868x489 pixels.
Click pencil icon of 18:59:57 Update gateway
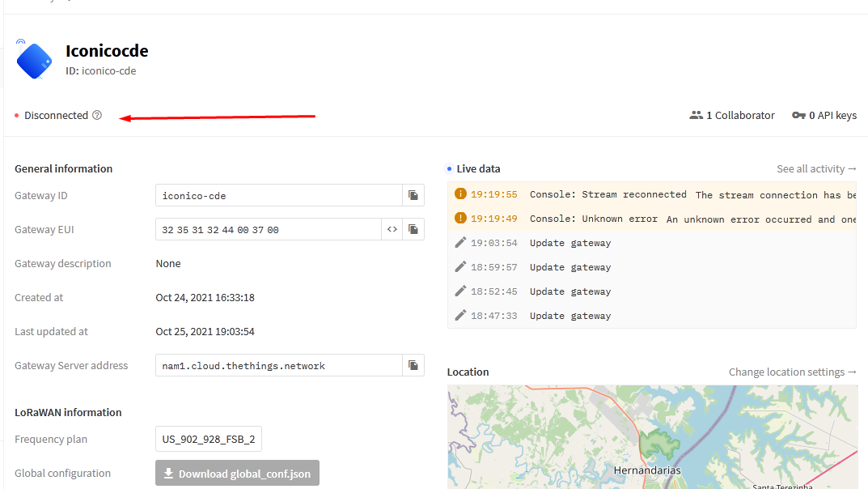click(460, 267)
